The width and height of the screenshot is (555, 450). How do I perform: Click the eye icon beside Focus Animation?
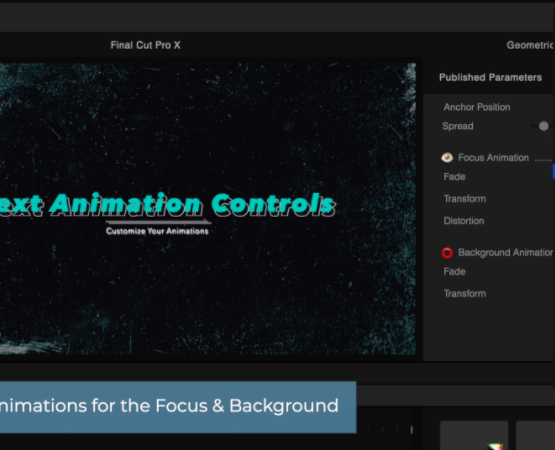[x=447, y=158]
